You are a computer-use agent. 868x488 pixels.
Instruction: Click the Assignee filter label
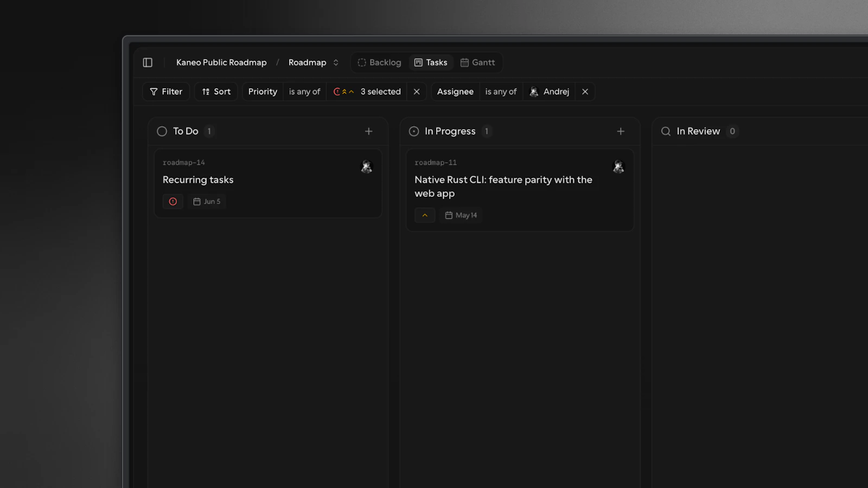(x=455, y=92)
